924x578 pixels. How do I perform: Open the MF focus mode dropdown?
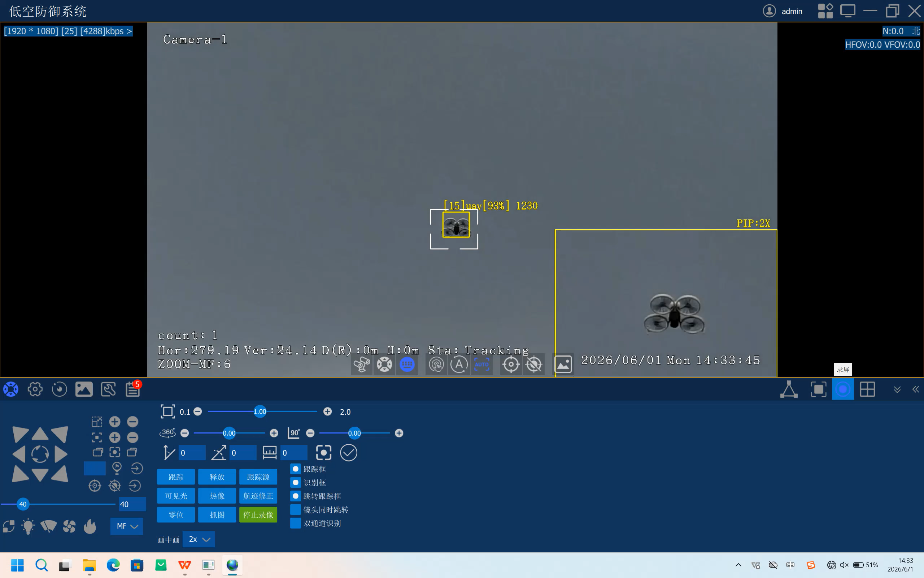click(x=127, y=526)
